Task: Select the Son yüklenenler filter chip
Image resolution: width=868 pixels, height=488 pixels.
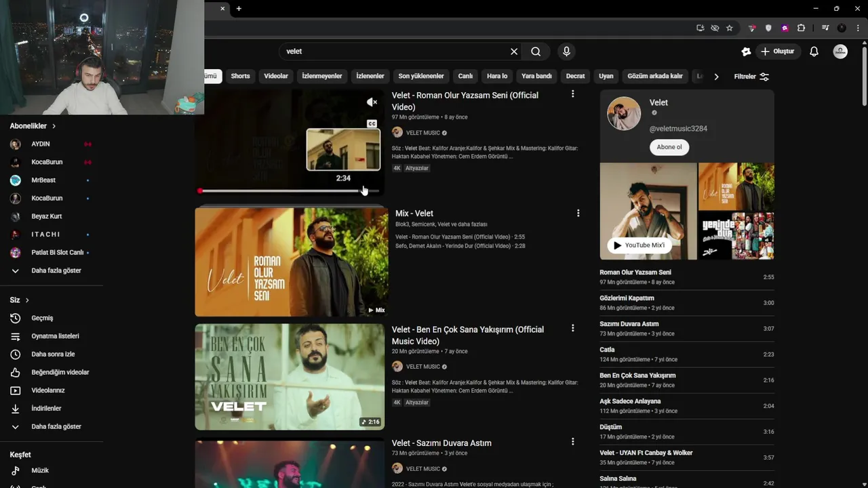Action: [421, 76]
